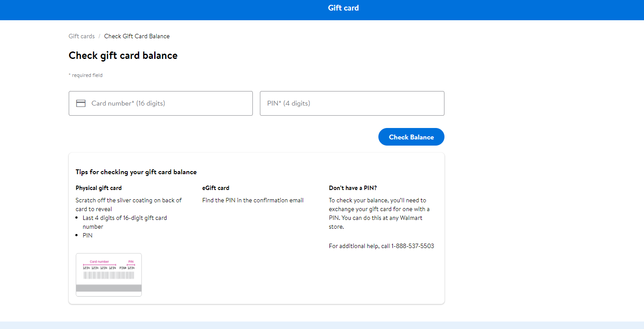Focus the Card number (16 digits) input
The height and width of the screenshot is (329, 644).
(167, 103)
